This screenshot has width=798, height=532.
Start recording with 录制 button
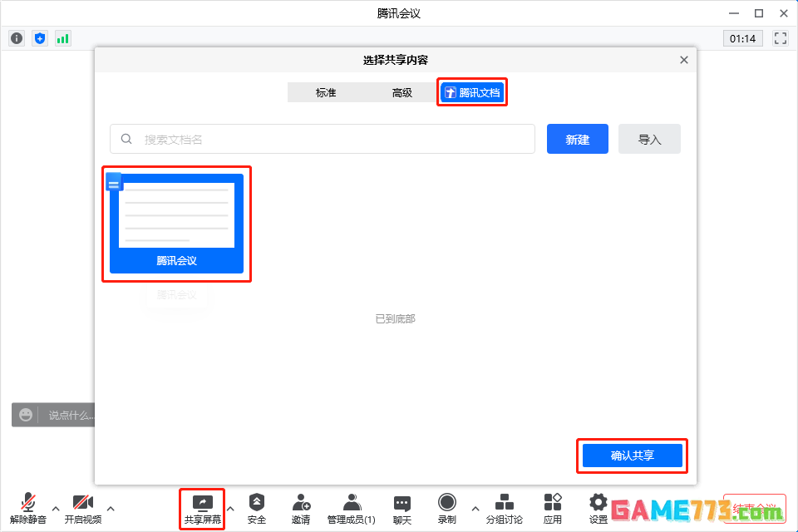pyautogui.click(x=447, y=509)
